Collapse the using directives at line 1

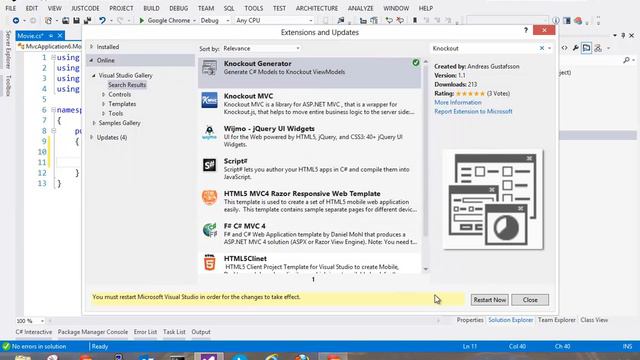click(x=53, y=58)
